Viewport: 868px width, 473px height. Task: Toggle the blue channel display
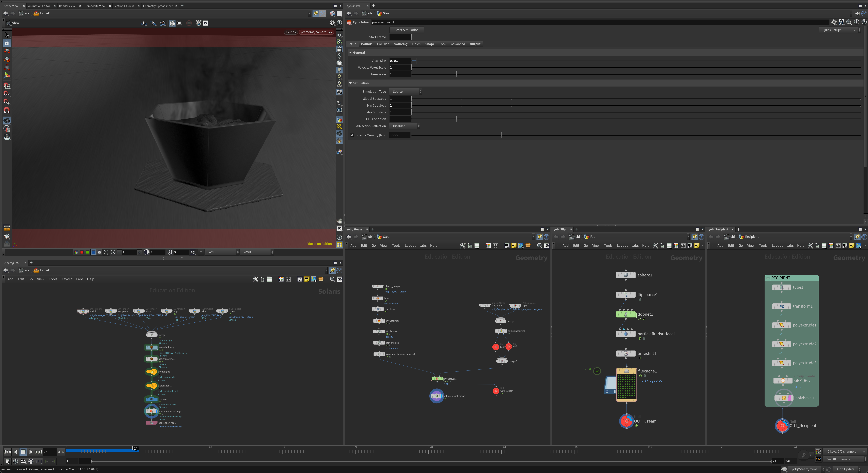(x=93, y=252)
